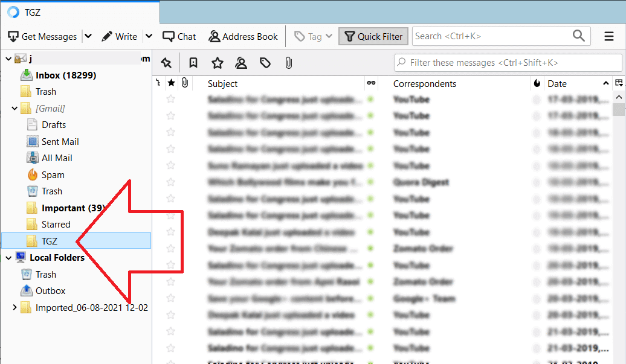The height and width of the screenshot is (364, 626).
Task: Click the Outbox tray icon
Action: tap(27, 290)
